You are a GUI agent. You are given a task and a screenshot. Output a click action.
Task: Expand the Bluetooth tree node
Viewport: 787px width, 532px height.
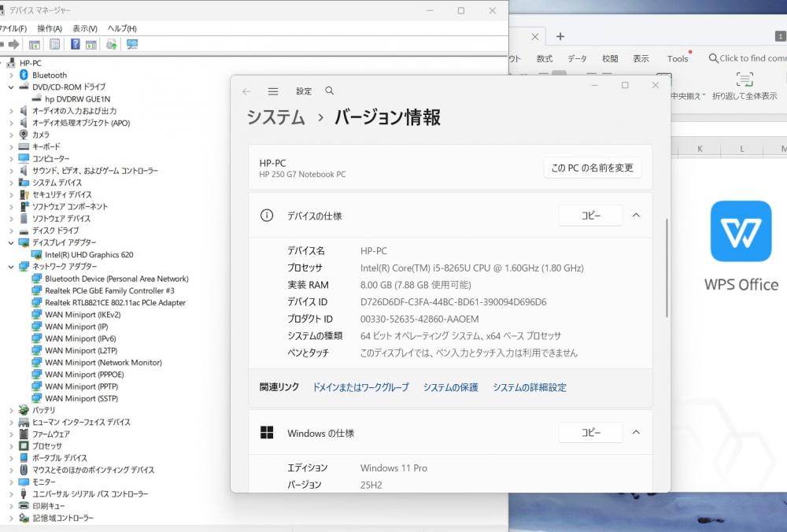coord(11,75)
